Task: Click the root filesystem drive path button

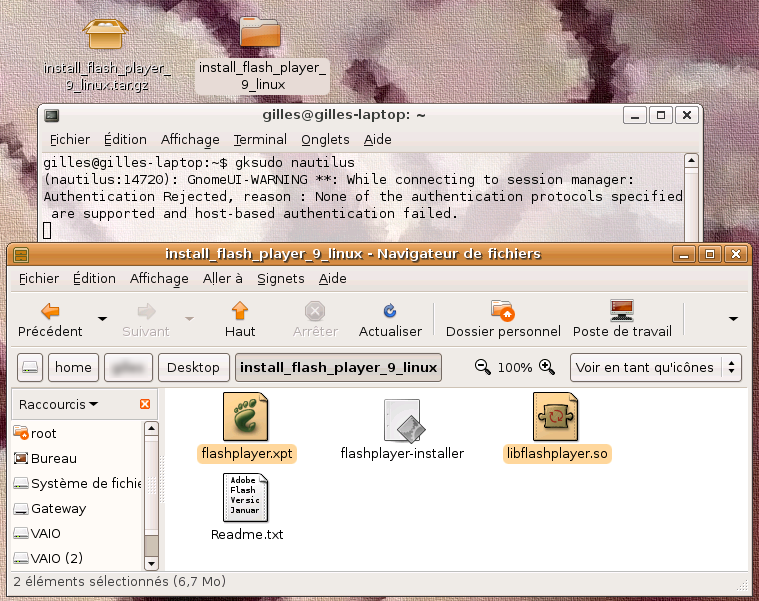Action: (30, 367)
